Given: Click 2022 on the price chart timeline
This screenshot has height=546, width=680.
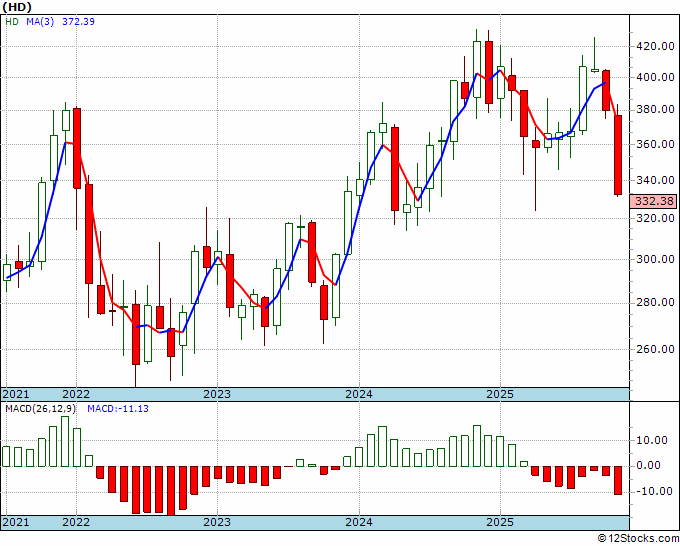Looking at the screenshot, I should pos(76,394).
